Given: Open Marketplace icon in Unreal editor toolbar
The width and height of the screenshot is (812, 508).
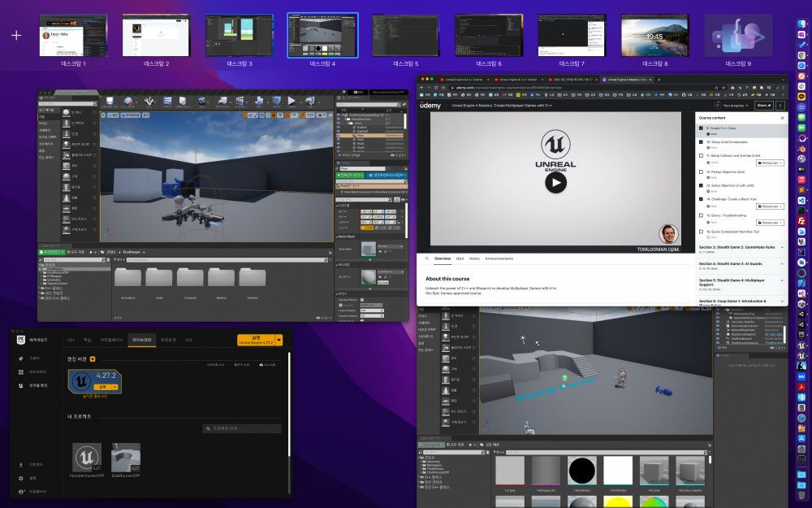Looking at the screenshot, I should pos(183,101).
